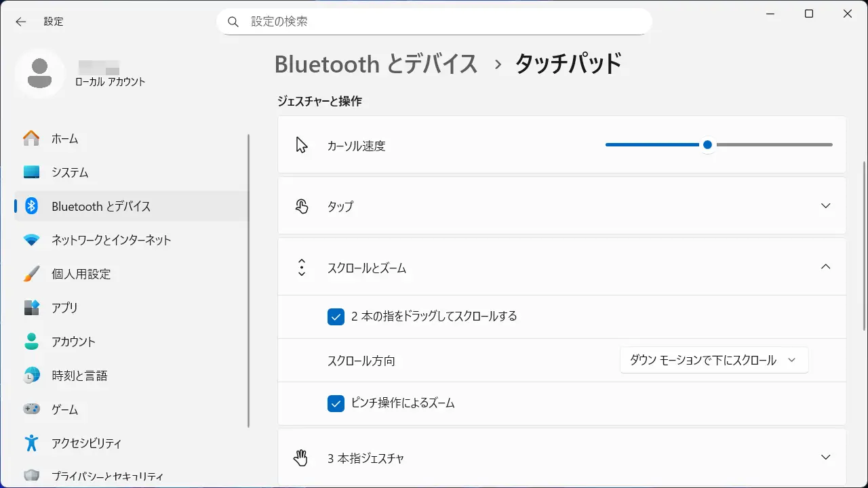Expand the 3 本指ジェスチャ section
This screenshot has height=488, width=868.
pos(825,457)
